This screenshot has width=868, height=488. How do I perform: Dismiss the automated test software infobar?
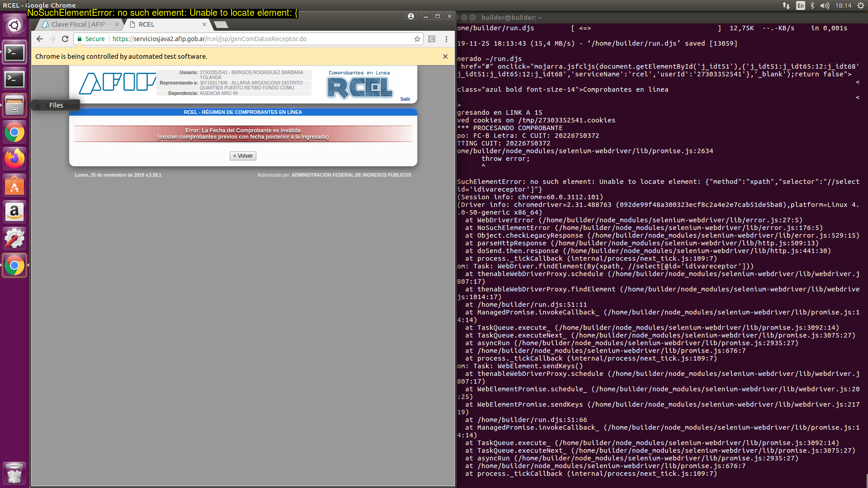point(445,56)
